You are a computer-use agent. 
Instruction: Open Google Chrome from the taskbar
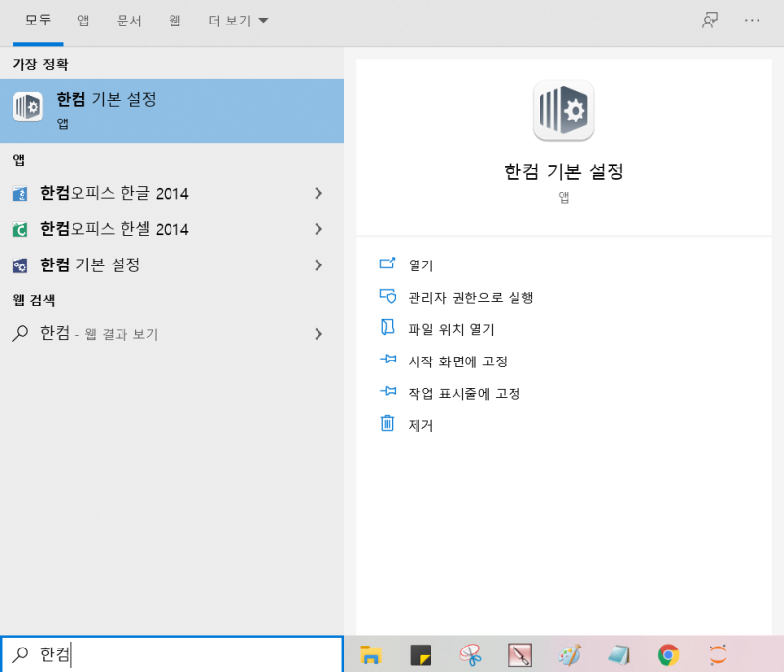(668, 654)
